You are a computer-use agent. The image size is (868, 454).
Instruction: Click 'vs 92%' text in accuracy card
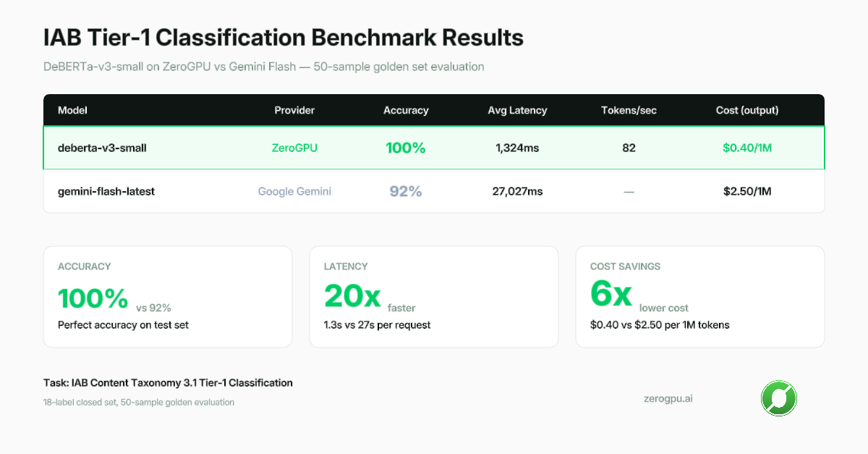153,308
